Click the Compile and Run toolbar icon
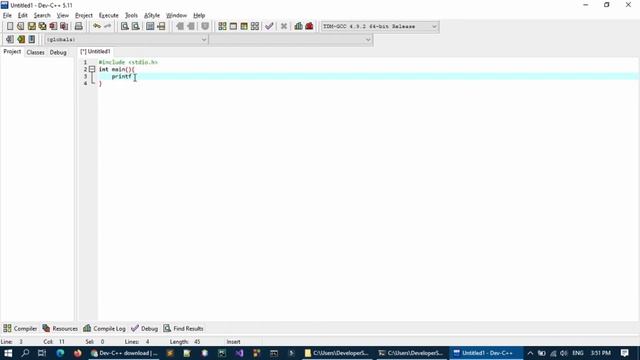This screenshot has width=640, height=360. (x=244, y=26)
